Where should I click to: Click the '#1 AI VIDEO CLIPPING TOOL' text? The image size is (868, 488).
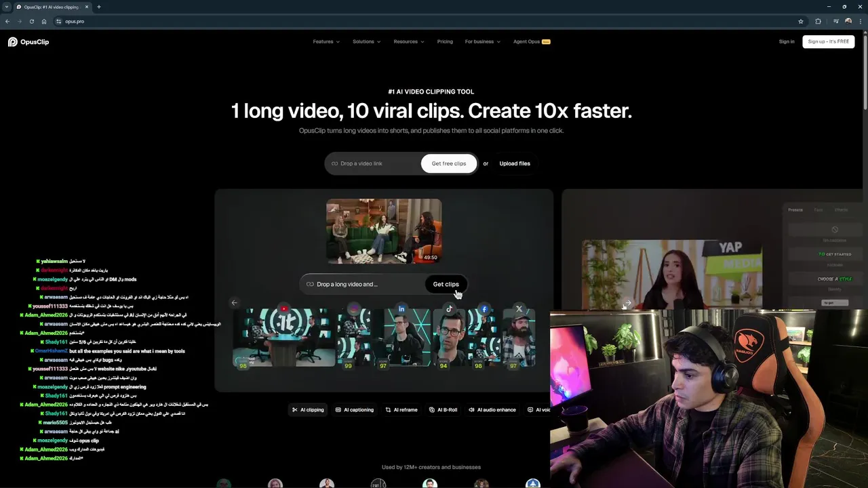coord(431,91)
